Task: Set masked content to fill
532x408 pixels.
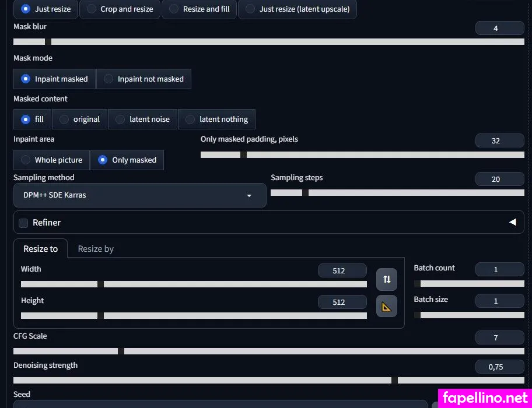Action: [x=32, y=119]
